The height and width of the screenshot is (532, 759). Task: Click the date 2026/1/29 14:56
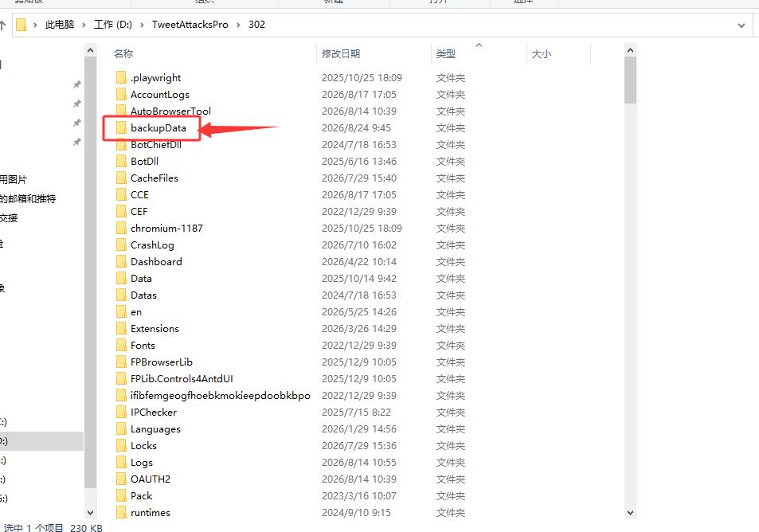pos(358,429)
